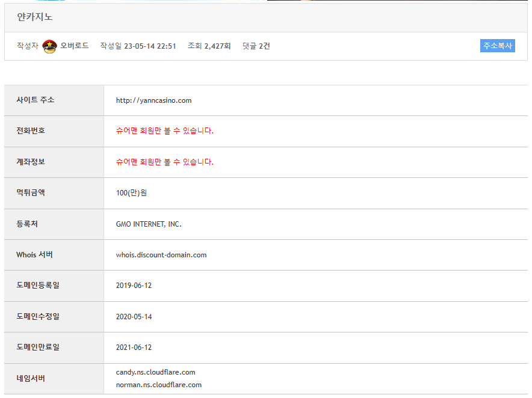The height and width of the screenshot is (398, 532).
Task: Click the red members-only text in 전화번호 row
Action: pyautogui.click(x=164, y=131)
